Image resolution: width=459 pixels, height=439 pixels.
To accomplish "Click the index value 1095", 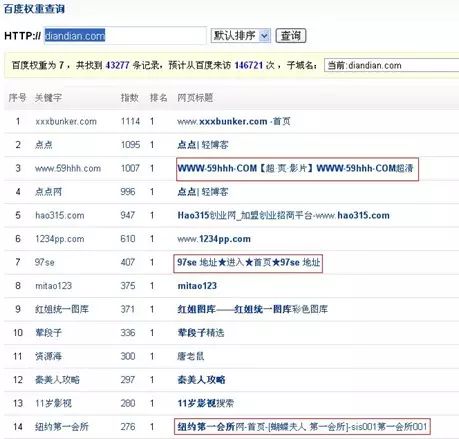I will [130, 145].
